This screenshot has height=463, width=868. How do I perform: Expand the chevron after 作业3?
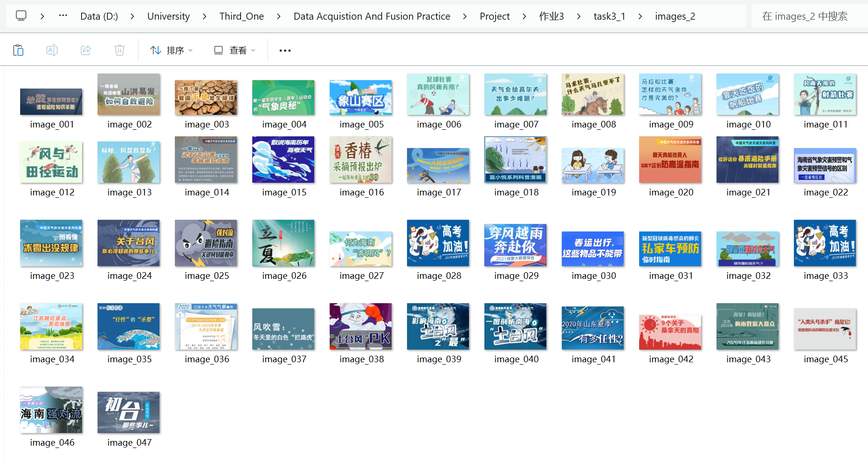click(579, 16)
